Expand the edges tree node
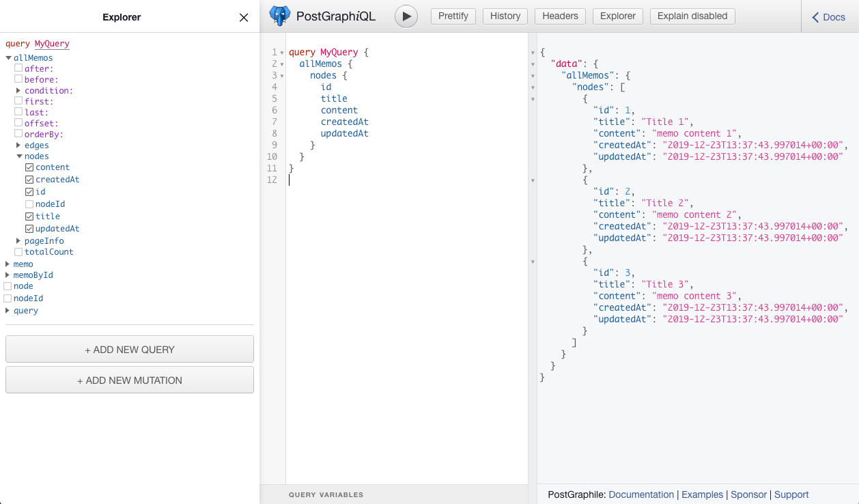Screen dimensions: 859x504 click(18, 145)
